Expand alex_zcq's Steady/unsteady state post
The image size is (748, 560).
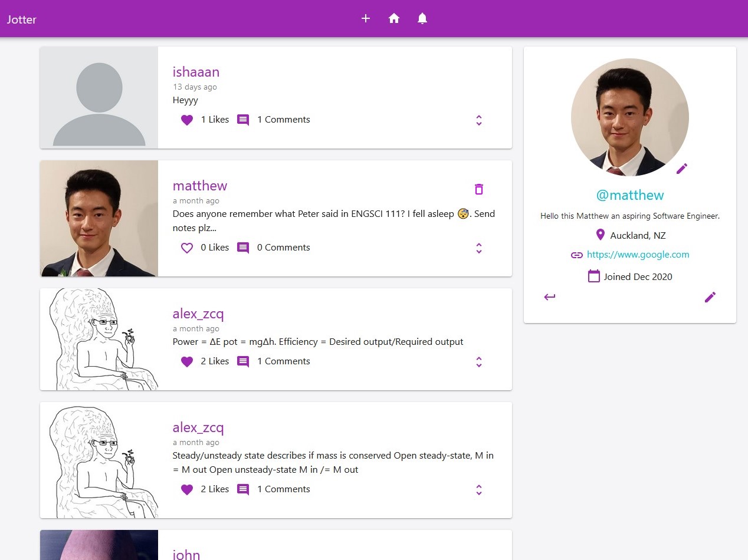coord(479,490)
